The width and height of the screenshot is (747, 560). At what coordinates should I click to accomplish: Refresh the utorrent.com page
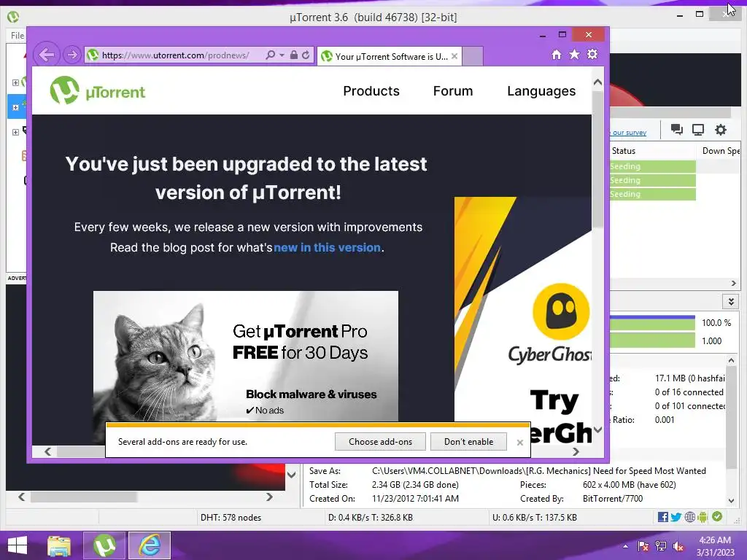point(306,55)
